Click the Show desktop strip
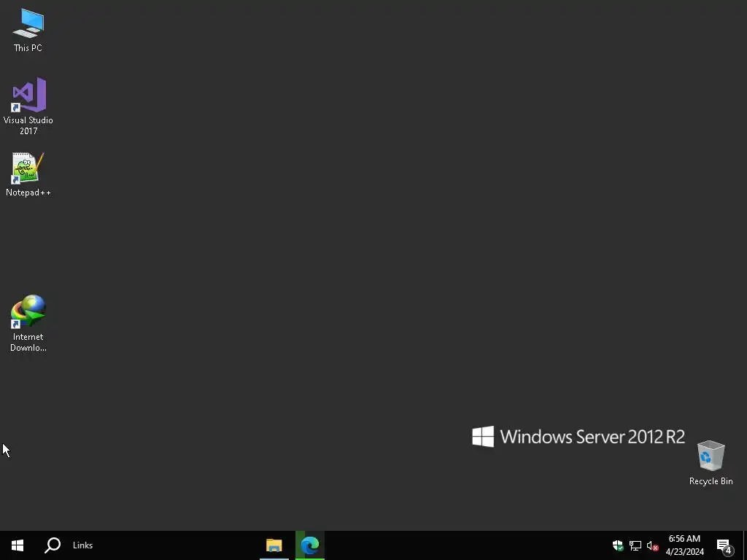The image size is (747, 560). pyautogui.click(x=745, y=545)
